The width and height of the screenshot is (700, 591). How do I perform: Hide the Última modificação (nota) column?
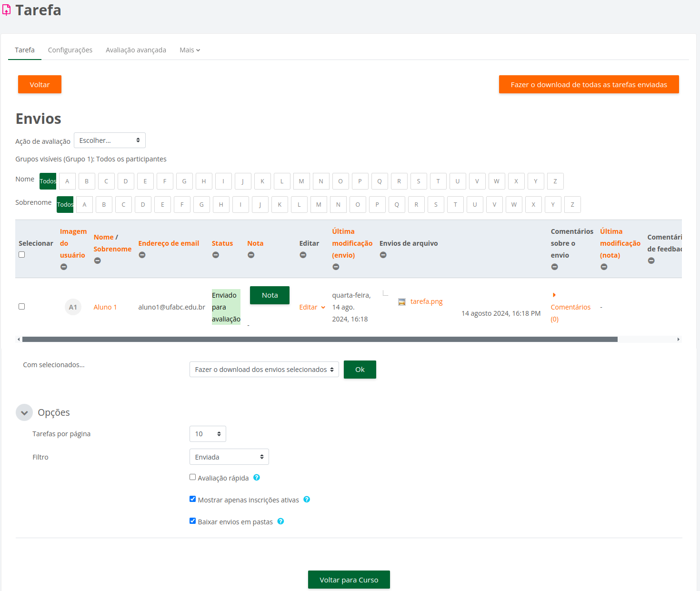[x=604, y=267]
